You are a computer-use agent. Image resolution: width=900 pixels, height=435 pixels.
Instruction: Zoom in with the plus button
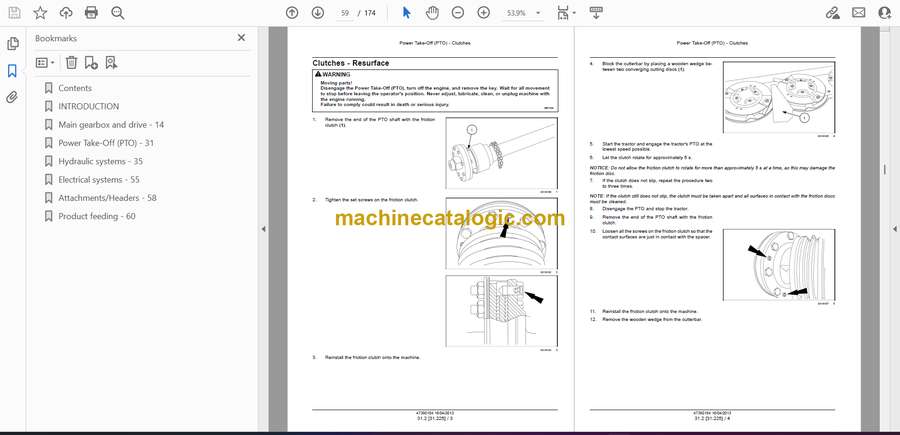coord(484,13)
